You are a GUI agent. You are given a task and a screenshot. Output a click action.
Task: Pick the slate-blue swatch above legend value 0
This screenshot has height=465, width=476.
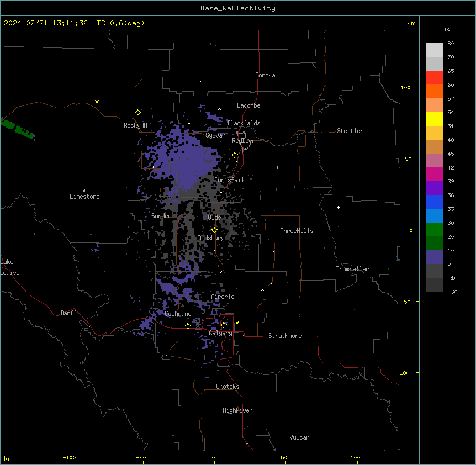tap(434, 257)
